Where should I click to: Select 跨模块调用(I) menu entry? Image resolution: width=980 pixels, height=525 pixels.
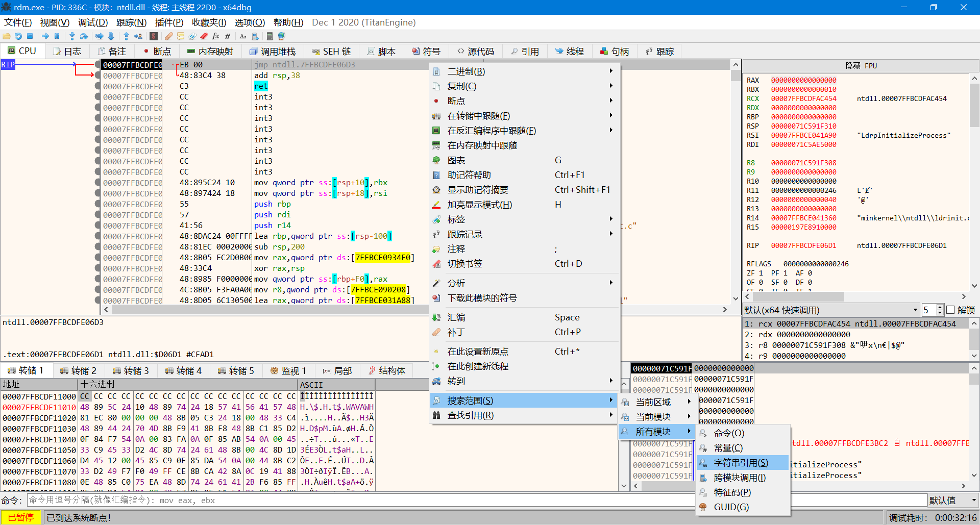[743, 478]
